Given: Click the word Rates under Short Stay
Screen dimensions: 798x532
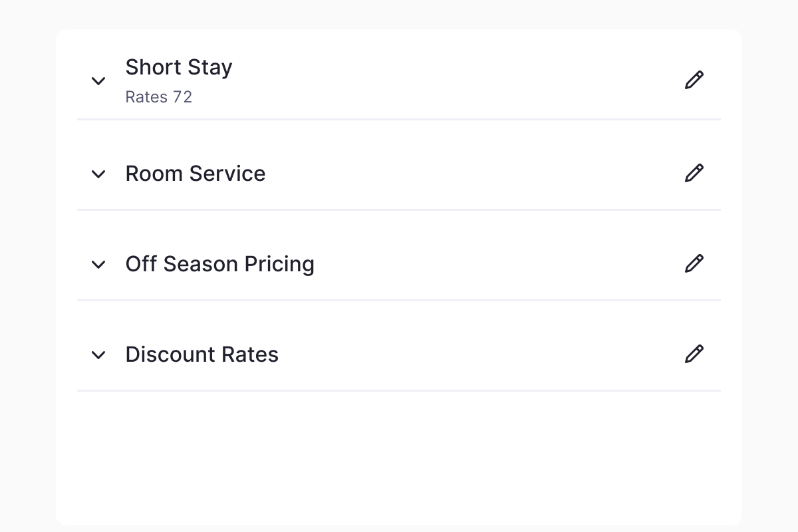Looking at the screenshot, I should [x=146, y=97].
